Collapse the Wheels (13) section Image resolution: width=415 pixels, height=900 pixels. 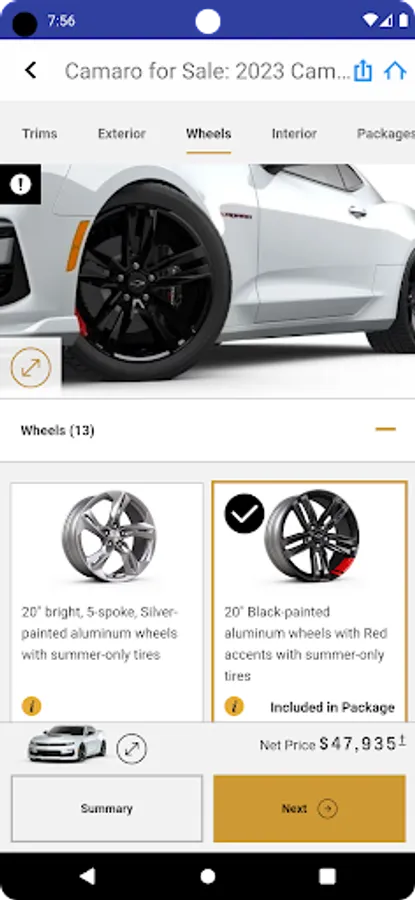tap(386, 429)
